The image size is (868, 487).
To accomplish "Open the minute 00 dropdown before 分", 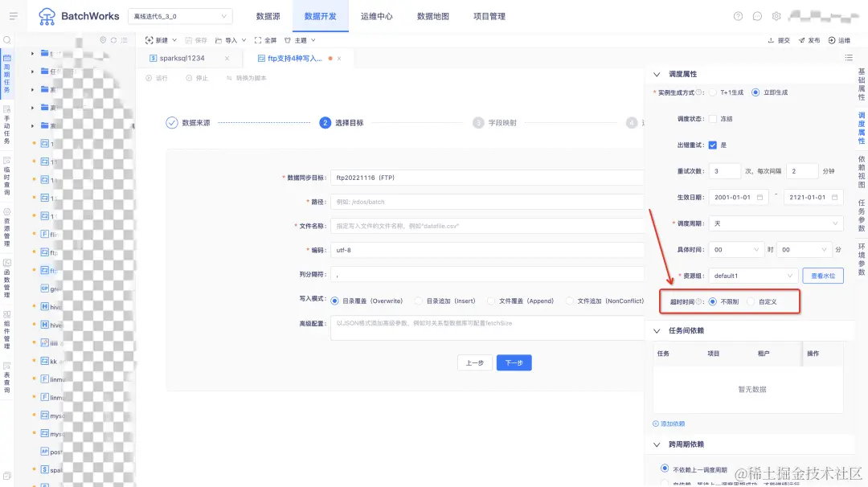I will (x=805, y=250).
